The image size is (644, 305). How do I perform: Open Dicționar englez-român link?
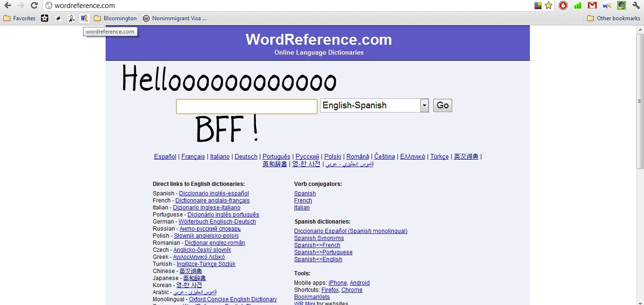click(x=215, y=243)
